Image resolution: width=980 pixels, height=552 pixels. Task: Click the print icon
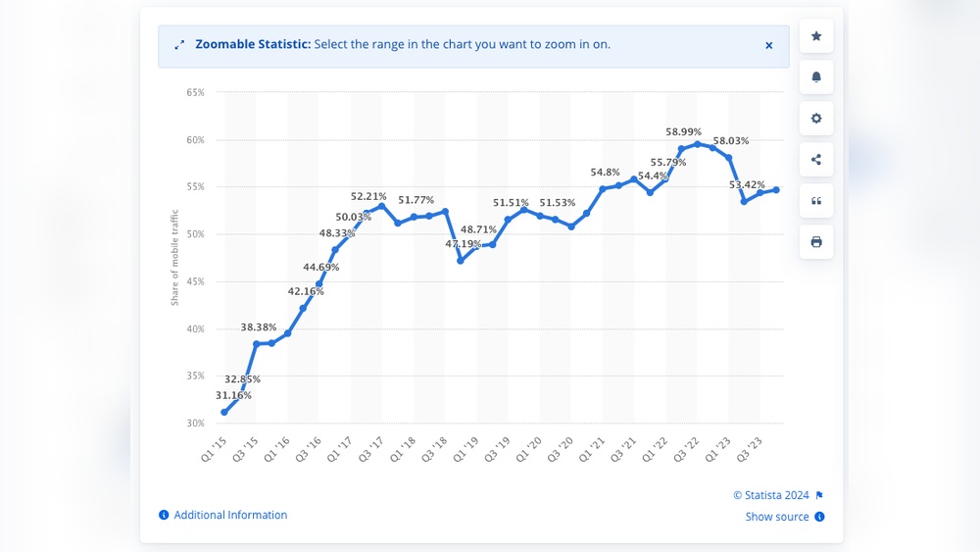point(816,242)
